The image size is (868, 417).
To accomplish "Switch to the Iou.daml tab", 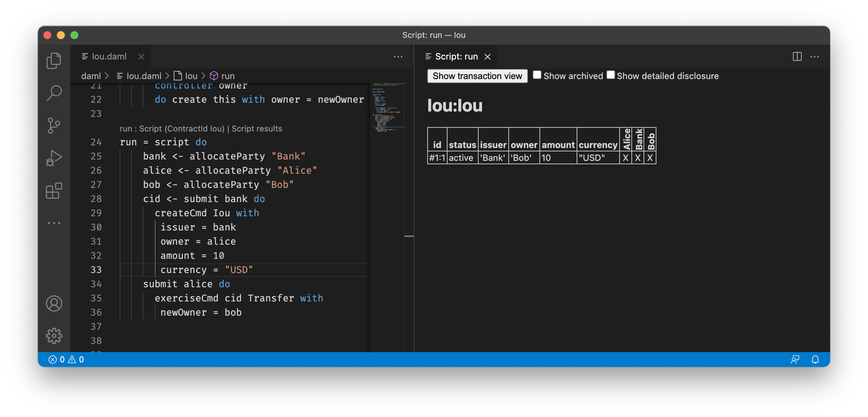I will click(109, 56).
